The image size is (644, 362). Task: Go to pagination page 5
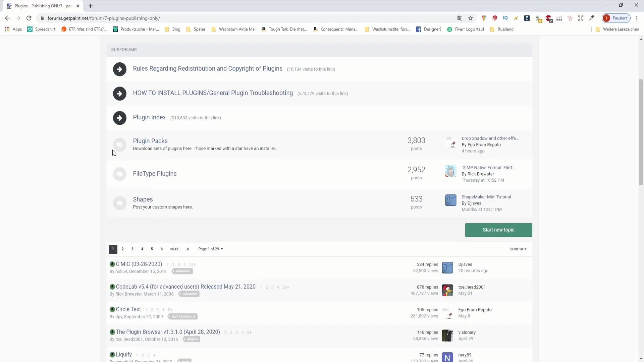click(x=152, y=249)
